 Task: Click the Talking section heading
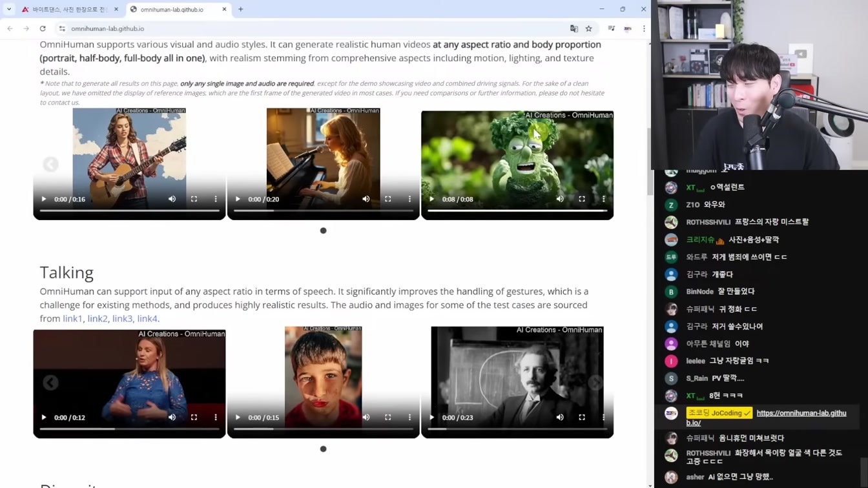(x=67, y=272)
